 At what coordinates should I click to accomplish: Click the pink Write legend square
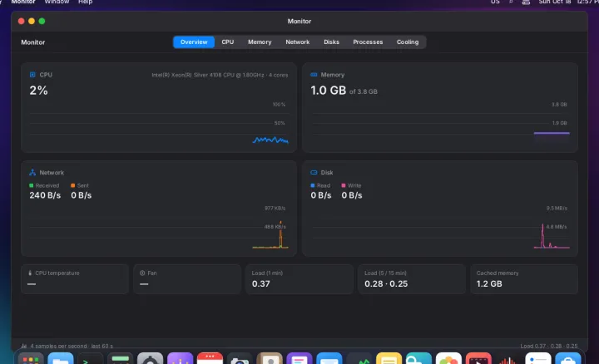tap(344, 185)
